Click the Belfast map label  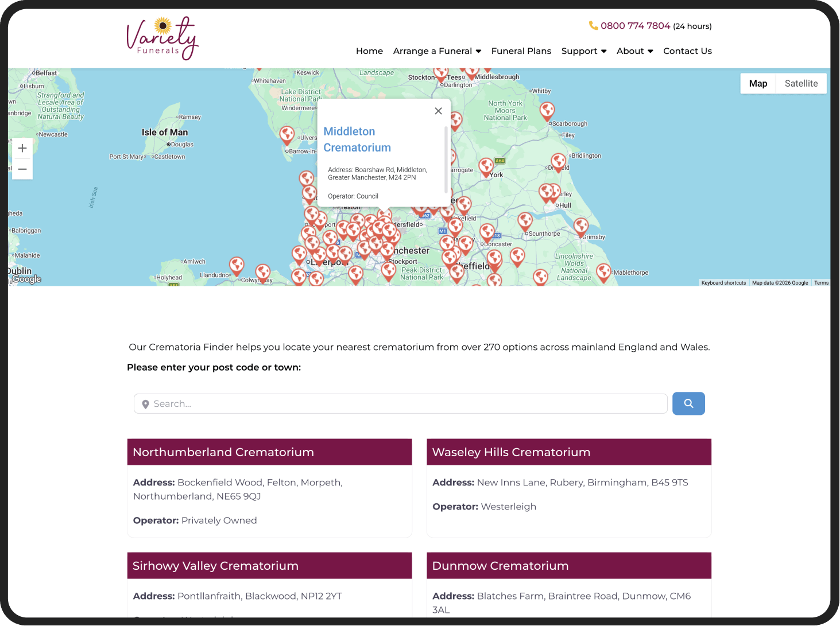click(45, 73)
